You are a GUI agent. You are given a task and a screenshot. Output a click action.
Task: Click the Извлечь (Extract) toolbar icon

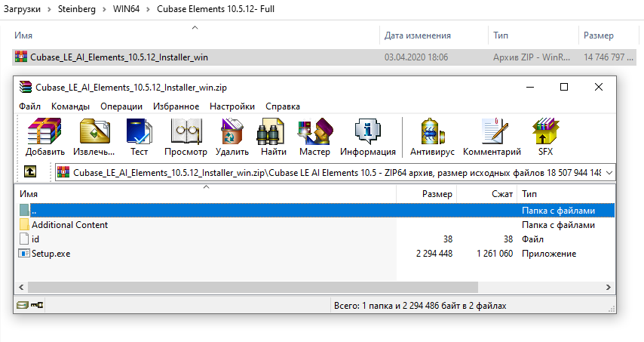pos(94,131)
